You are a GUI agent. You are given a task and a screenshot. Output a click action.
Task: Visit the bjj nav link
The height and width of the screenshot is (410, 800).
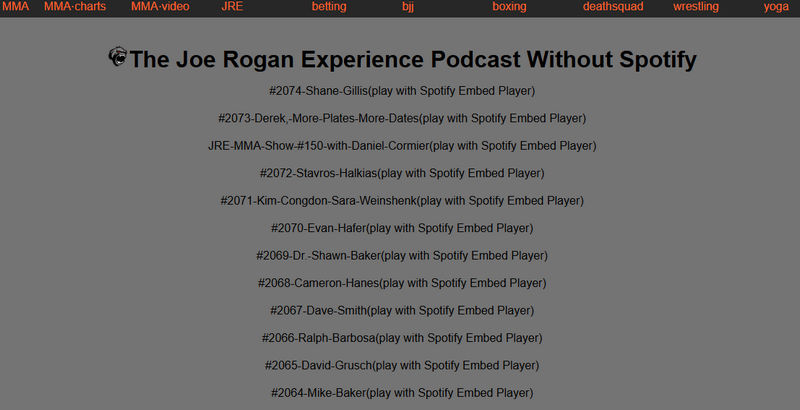[x=408, y=7]
